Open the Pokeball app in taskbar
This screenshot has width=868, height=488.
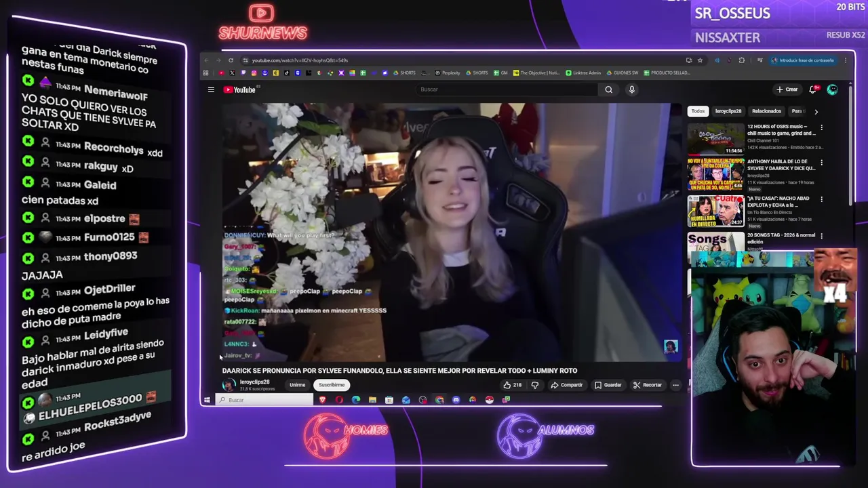tap(489, 400)
